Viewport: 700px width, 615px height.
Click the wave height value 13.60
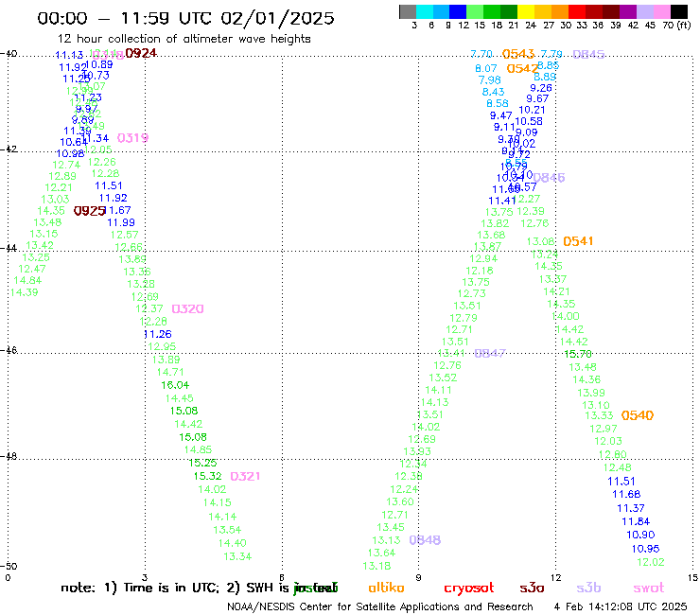[400, 502]
